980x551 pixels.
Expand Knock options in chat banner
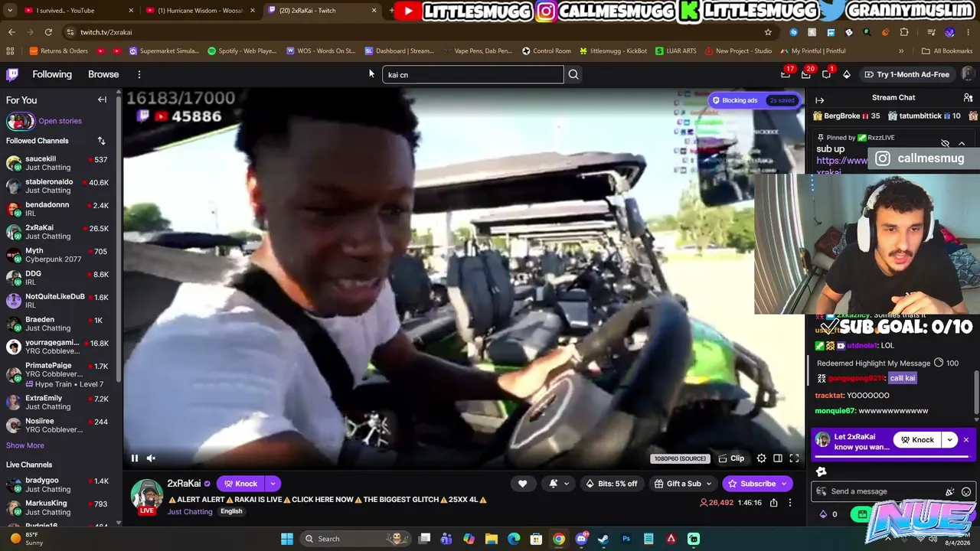pos(949,440)
